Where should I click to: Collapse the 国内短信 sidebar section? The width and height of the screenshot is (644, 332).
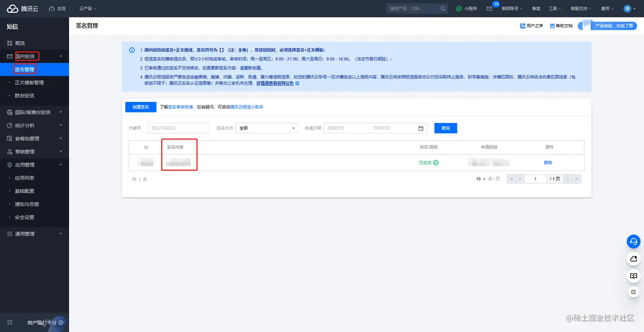[34, 56]
